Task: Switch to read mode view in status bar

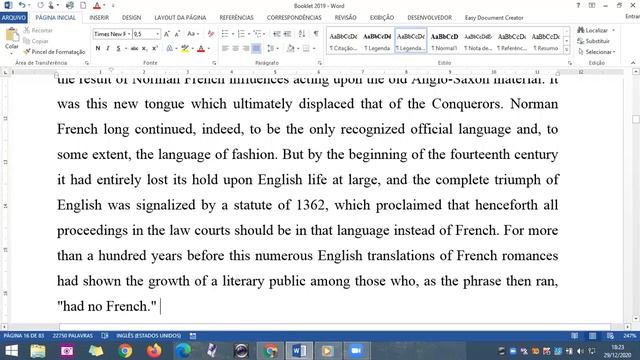Action: click(574, 336)
